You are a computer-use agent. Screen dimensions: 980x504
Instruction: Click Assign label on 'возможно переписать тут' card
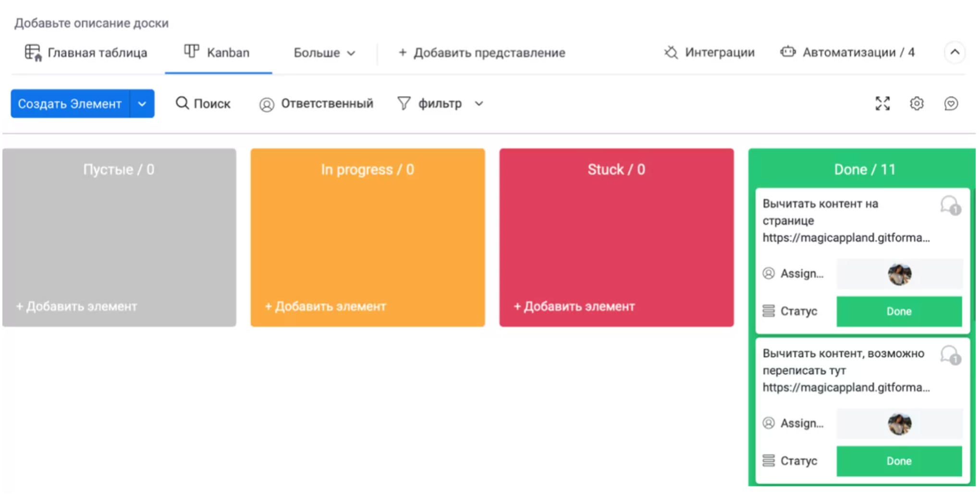[x=802, y=423]
